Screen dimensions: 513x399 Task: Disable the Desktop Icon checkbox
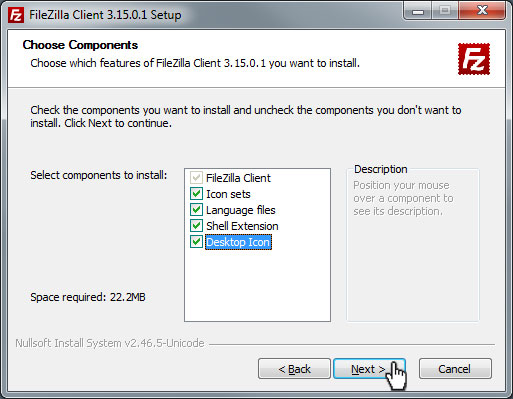point(196,242)
